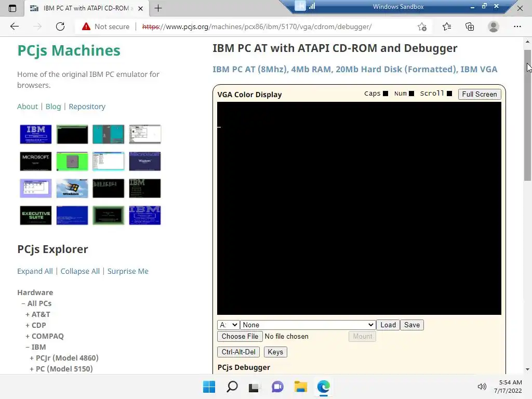Click the Choose File button

(240, 336)
